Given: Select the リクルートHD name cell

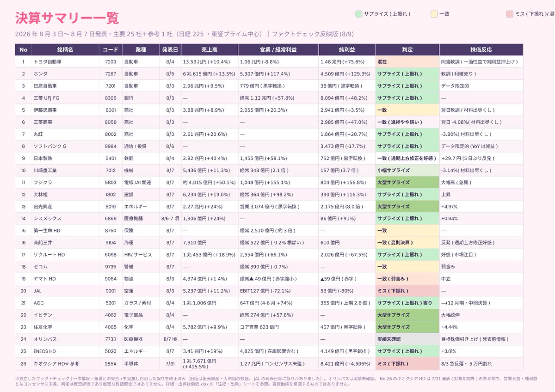Looking at the screenshot, I should click(x=65, y=255).
